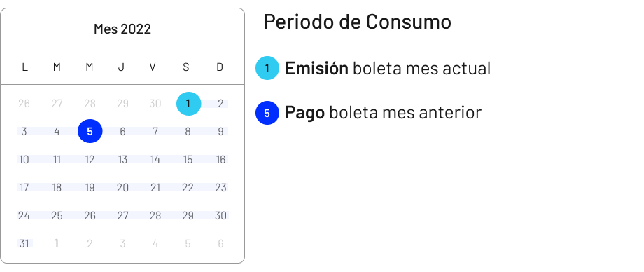
Task: Select day 2 next to emission date
Action: (x=221, y=104)
